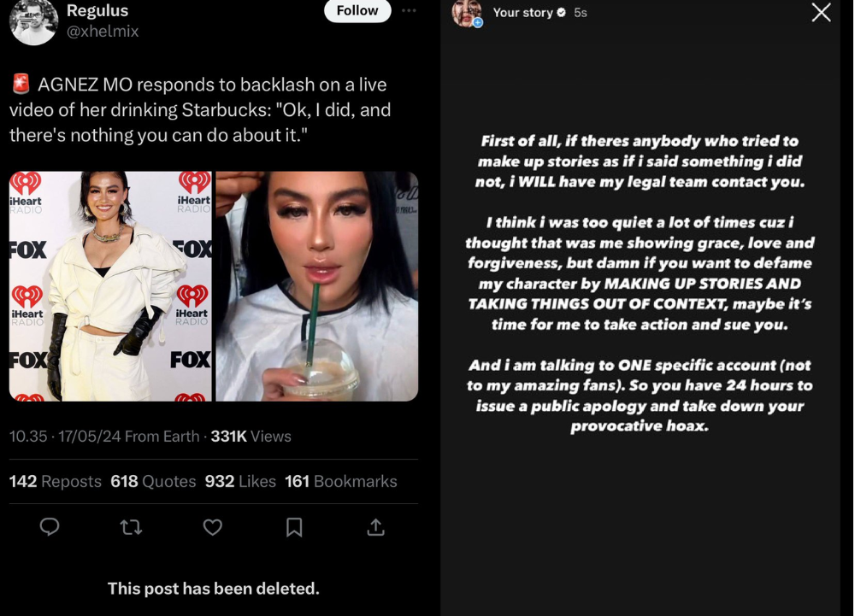Image resolution: width=855 pixels, height=616 pixels.
Task: Click the reply speech bubble icon
Action: (x=50, y=526)
